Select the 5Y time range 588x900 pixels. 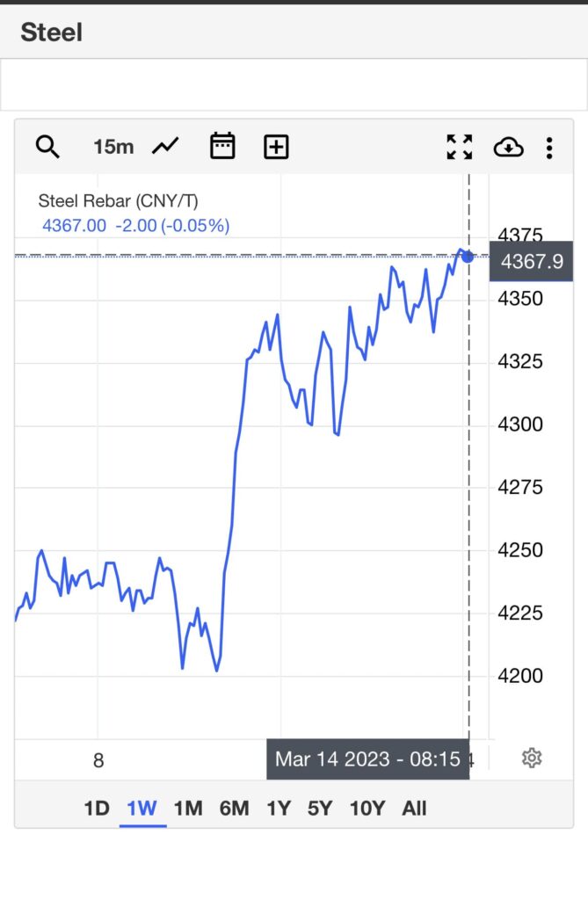tap(321, 808)
